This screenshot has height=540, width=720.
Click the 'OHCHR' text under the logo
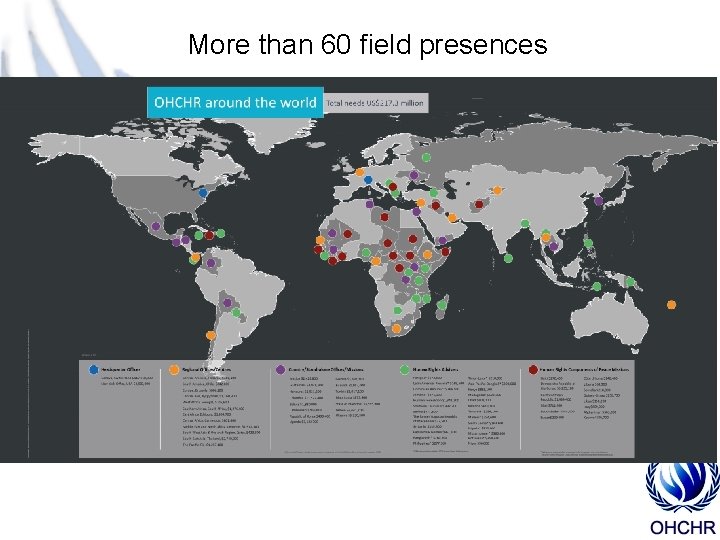pos(682,527)
